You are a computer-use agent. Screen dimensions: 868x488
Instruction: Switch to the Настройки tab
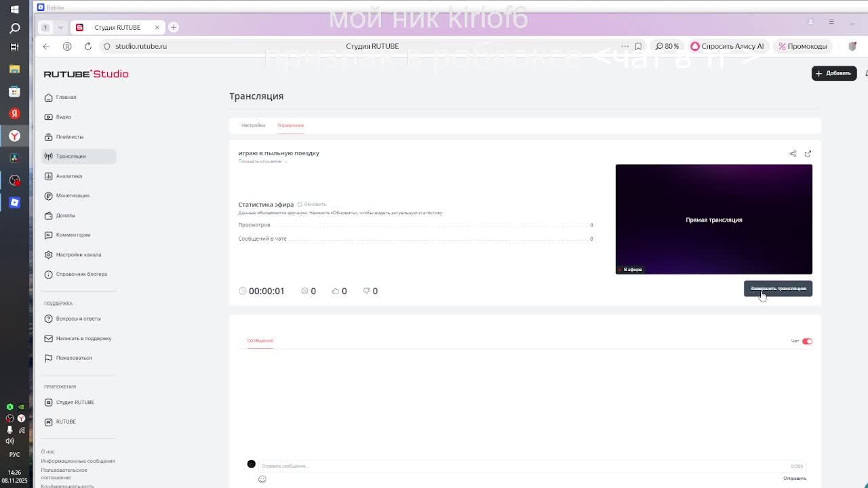point(253,125)
